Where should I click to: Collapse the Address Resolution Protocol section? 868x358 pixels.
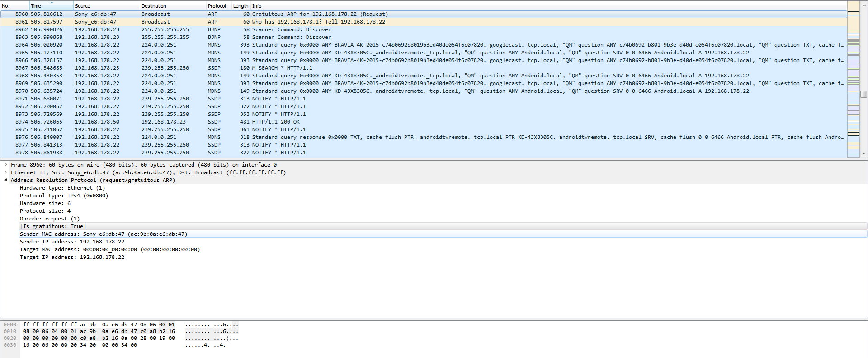coord(5,180)
